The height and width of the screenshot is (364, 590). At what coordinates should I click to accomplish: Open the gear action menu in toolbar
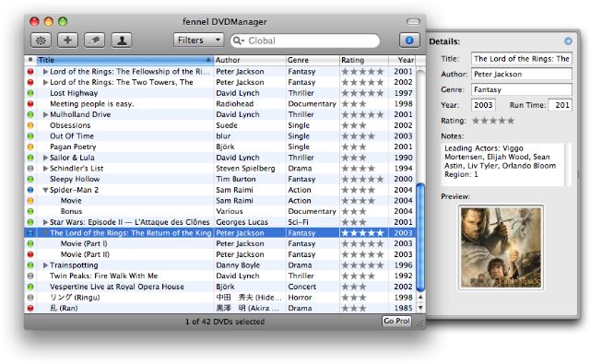[x=41, y=41]
